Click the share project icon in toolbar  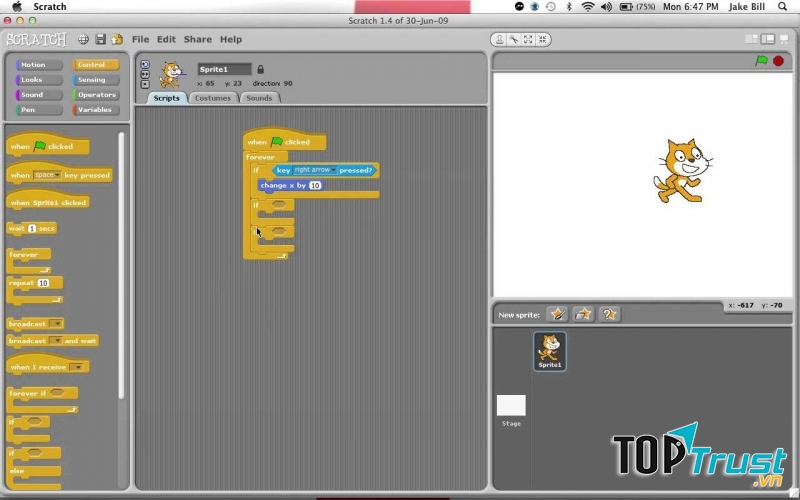point(116,39)
